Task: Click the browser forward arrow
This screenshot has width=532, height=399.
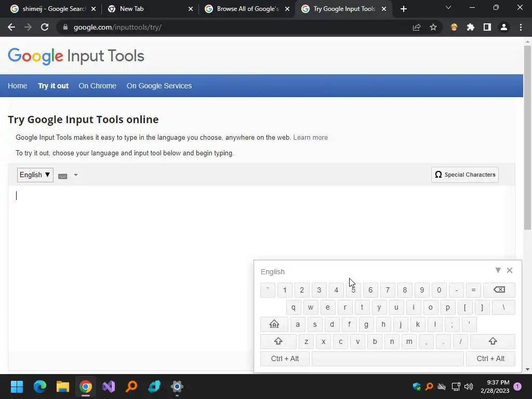Action: tap(28, 27)
